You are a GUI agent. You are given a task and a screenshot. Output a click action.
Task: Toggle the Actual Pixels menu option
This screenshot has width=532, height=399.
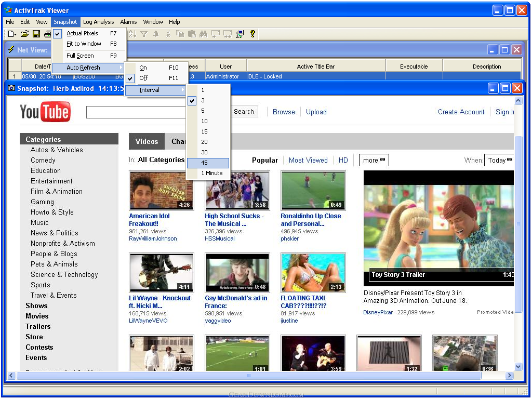pos(89,33)
